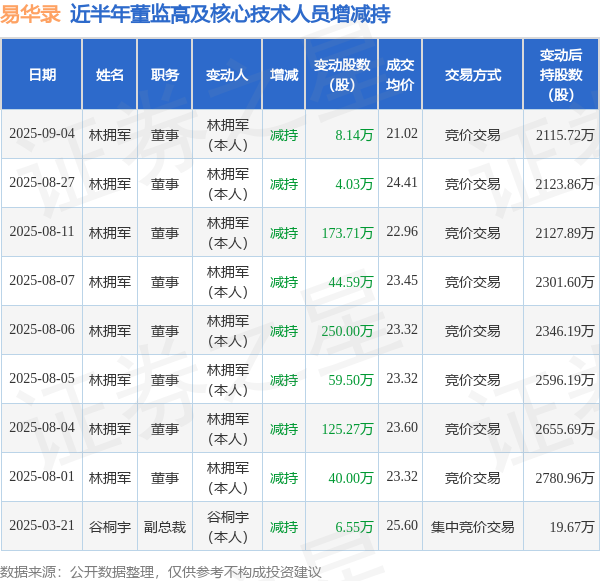
Task: Click the average price 24.41
Action: [x=402, y=183]
